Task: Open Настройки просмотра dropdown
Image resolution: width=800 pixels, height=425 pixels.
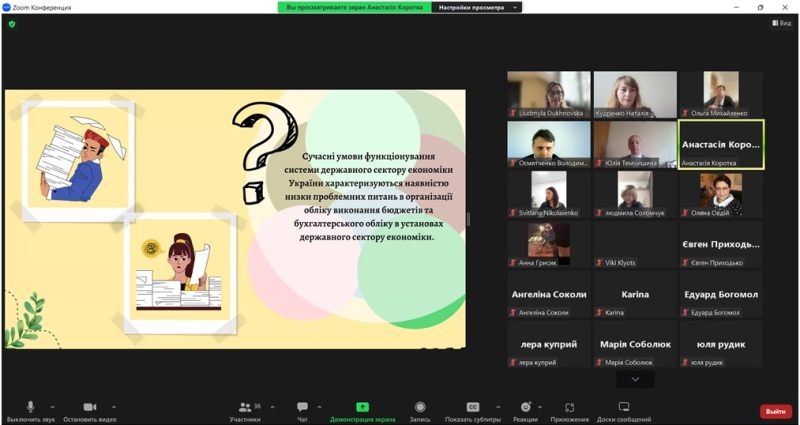Action: coord(477,8)
